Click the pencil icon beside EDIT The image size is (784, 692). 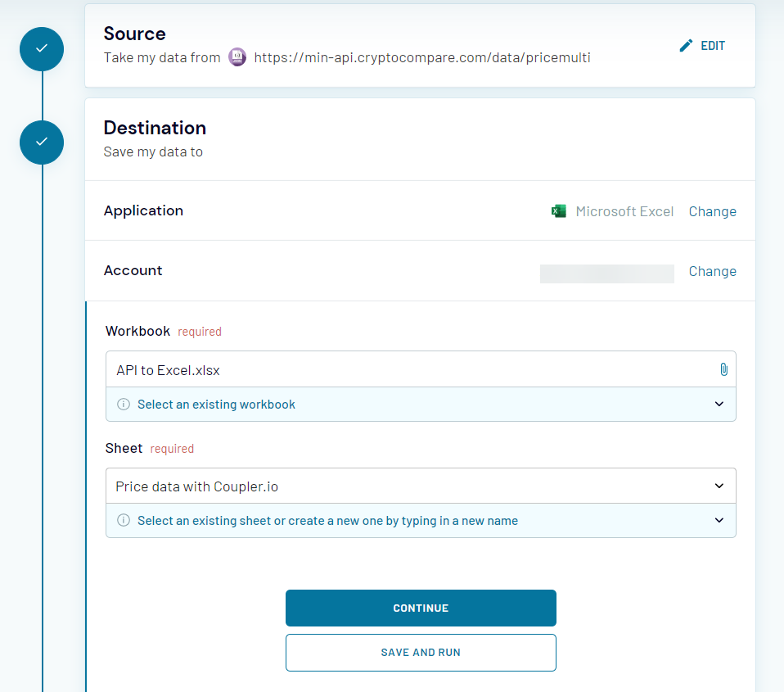click(x=686, y=46)
